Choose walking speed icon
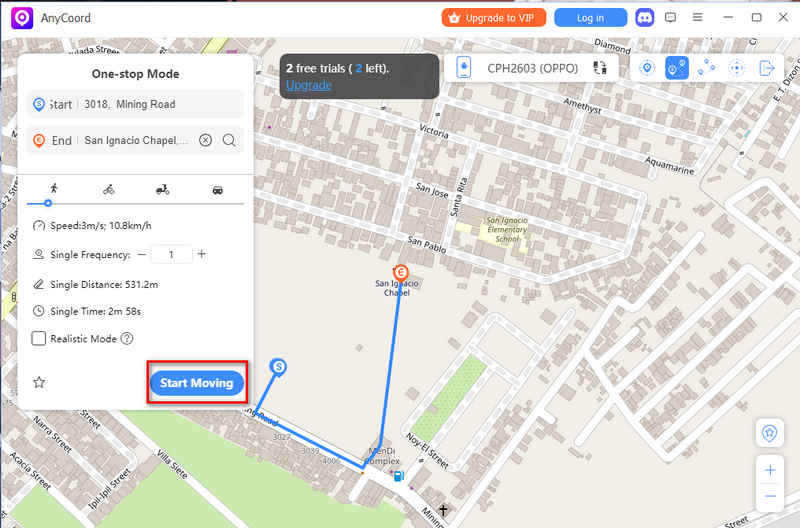Viewport: 800px width, 528px height. [x=54, y=189]
